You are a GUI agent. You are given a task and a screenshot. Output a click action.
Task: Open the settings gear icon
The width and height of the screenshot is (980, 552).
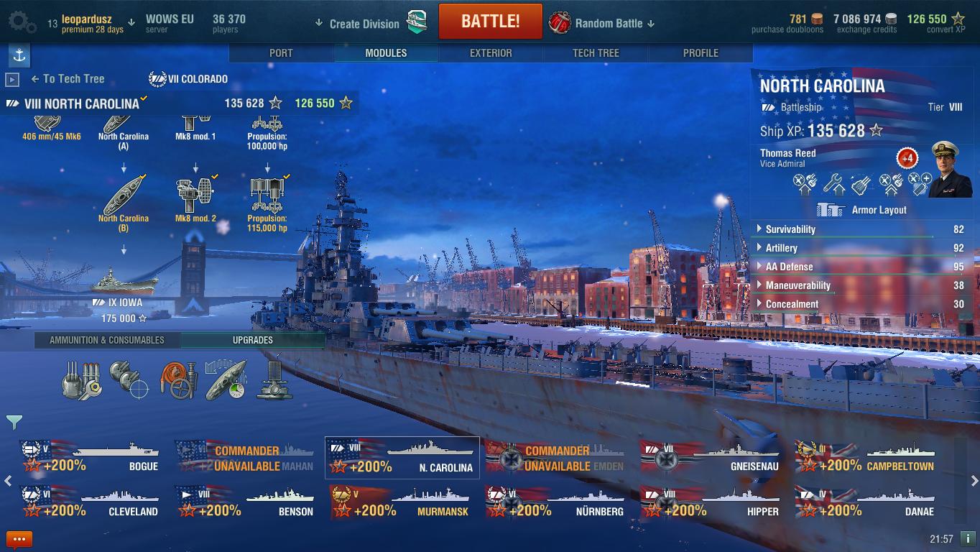(22, 23)
